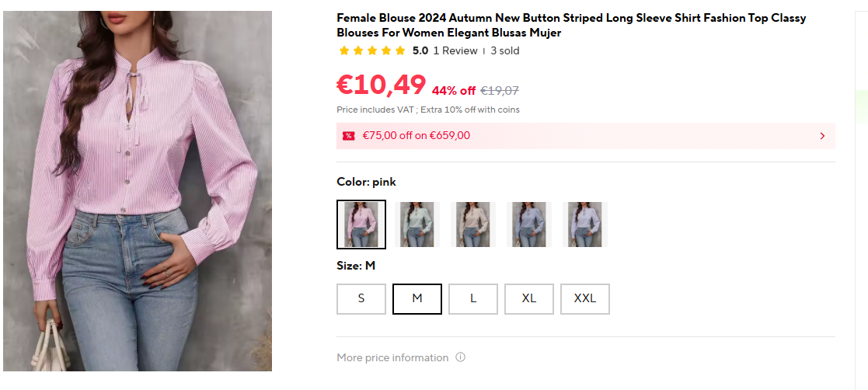Select the pink blouse color swatch
This screenshot has width=868, height=390.
pos(361,225)
